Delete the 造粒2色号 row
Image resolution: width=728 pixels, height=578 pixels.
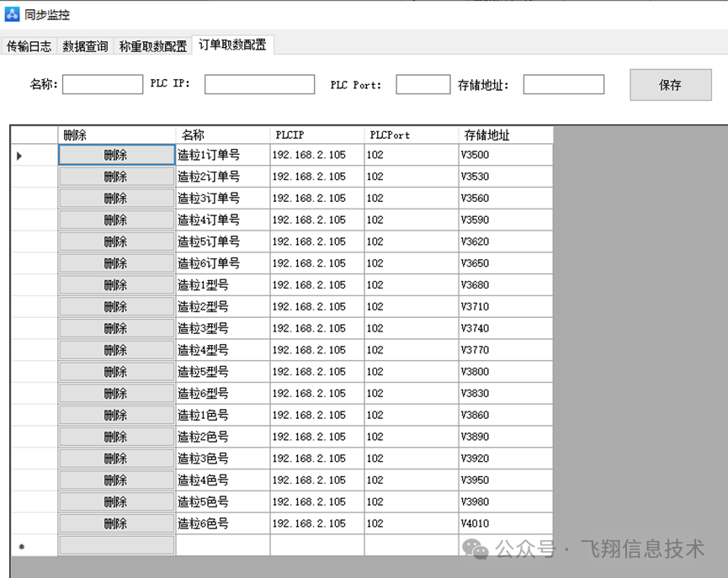(116, 437)
